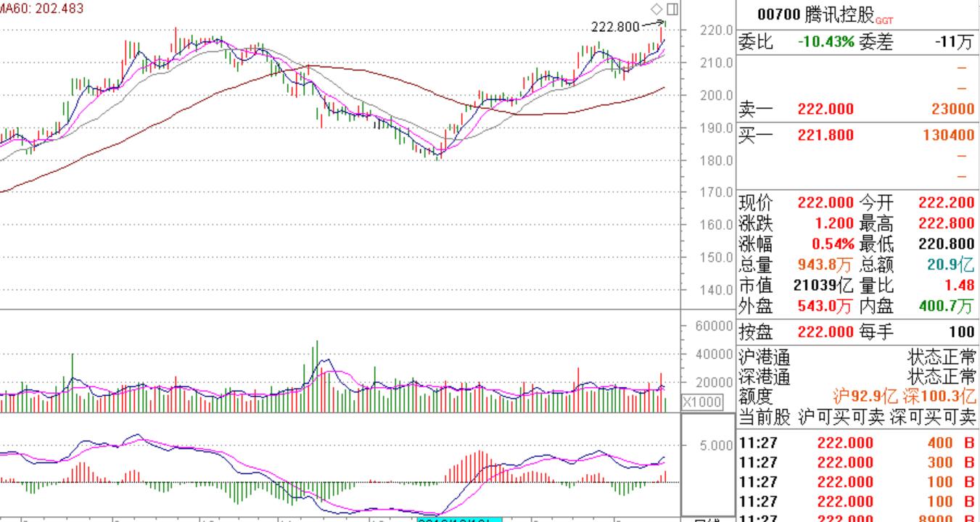Click the 沪港通 status row
This screenshot has width=980, height=522.
tap(857, 357)
